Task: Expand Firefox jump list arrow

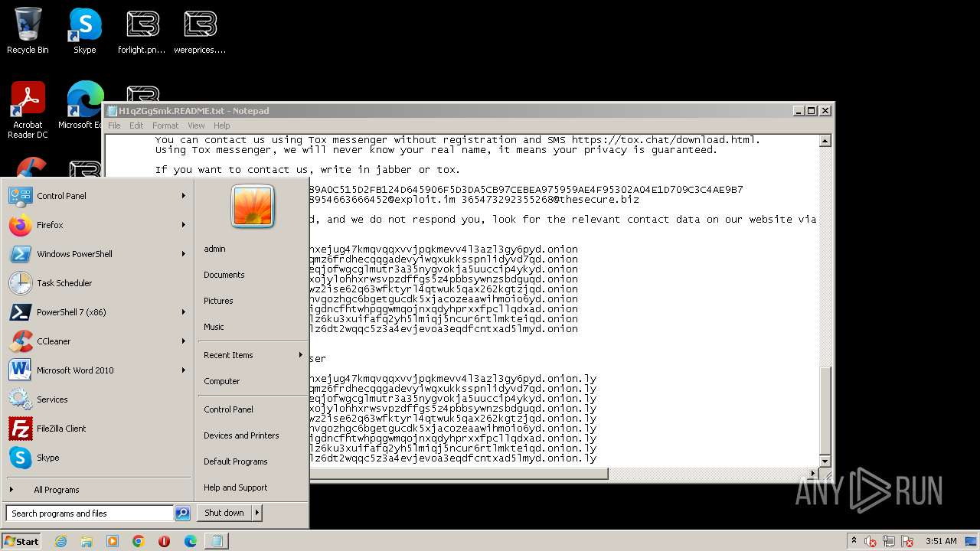Action: 184,225
